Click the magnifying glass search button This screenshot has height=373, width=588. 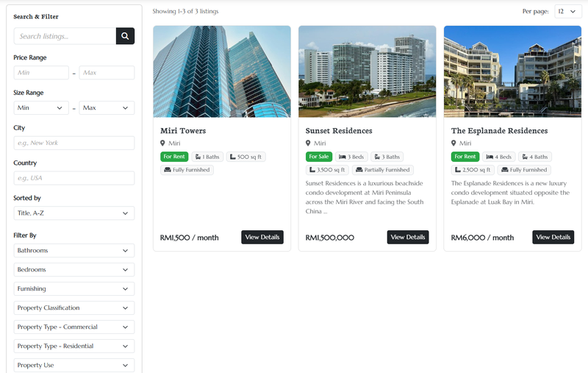[x=125, y=36]
